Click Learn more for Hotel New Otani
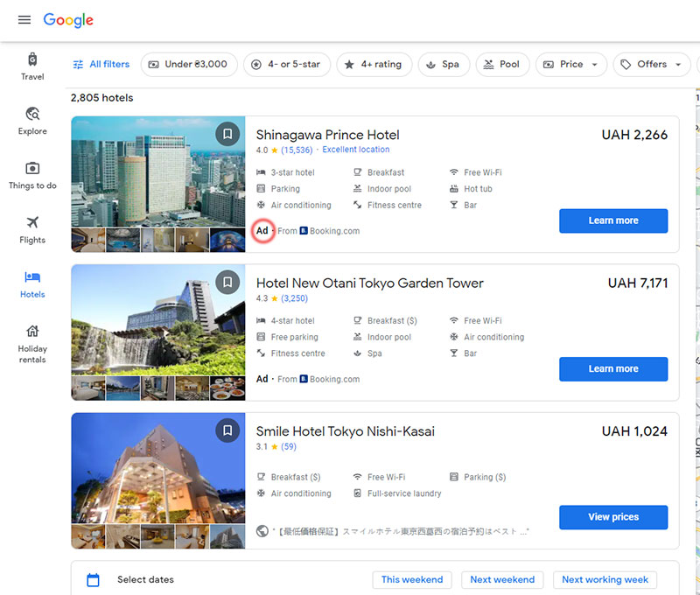700x595 pixels. tap(613, 368)
